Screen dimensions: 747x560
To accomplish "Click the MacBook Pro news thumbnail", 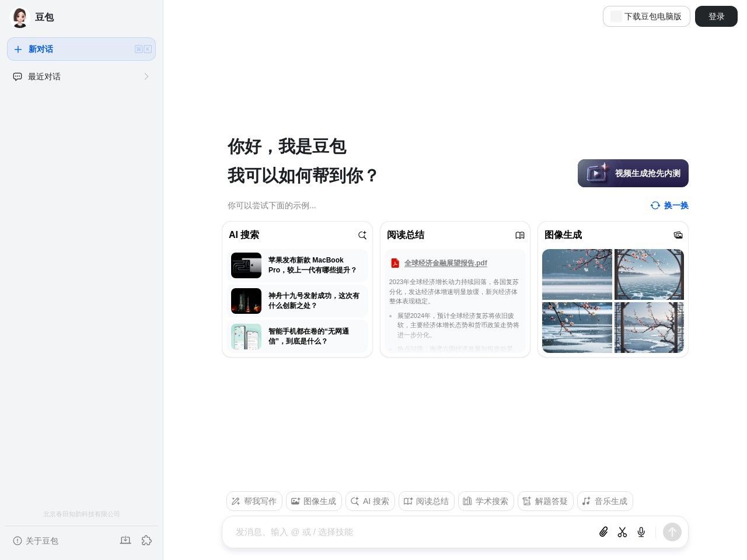I will (246, 265).
